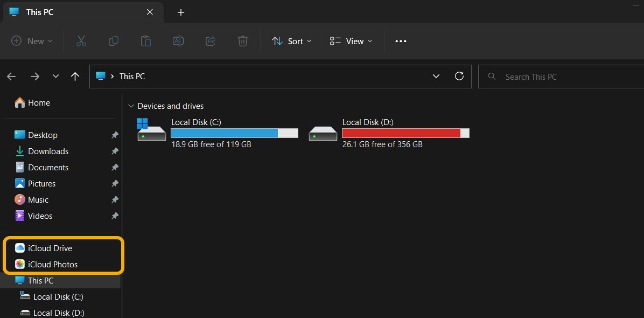
Task: Click the Refresh icon in the address bar
Action: coord(459,76)
